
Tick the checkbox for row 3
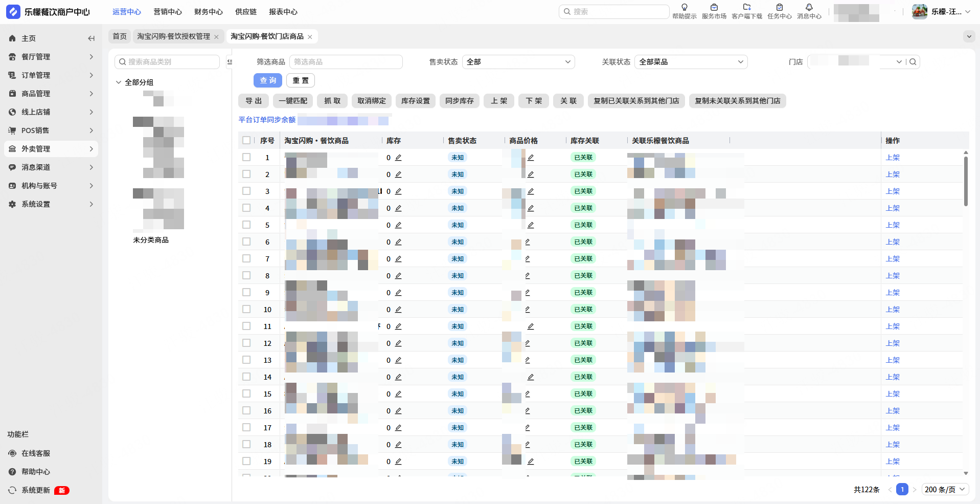click(246, 191)
